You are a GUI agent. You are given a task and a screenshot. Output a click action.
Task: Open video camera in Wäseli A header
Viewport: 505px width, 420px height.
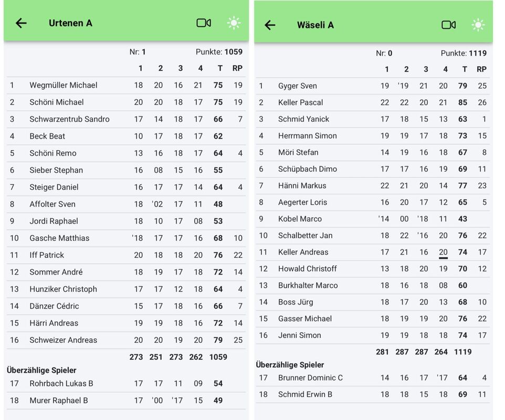click(x=448, y=25)
